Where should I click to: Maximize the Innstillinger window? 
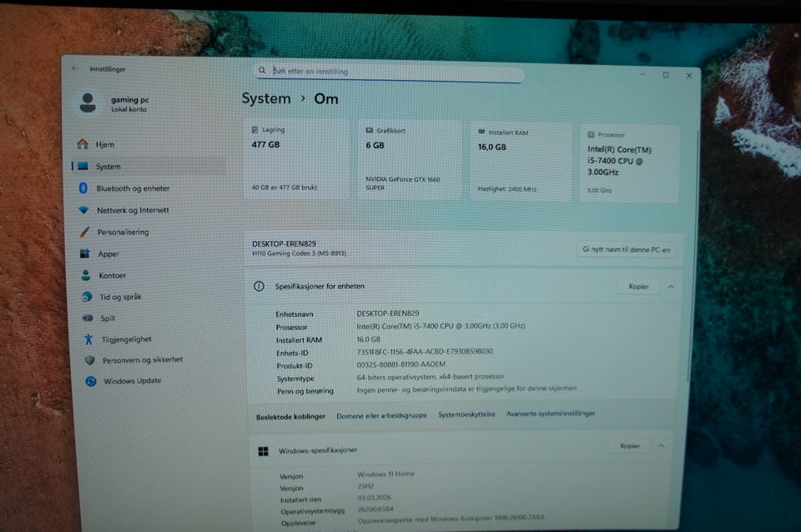[x=666, y=75]
